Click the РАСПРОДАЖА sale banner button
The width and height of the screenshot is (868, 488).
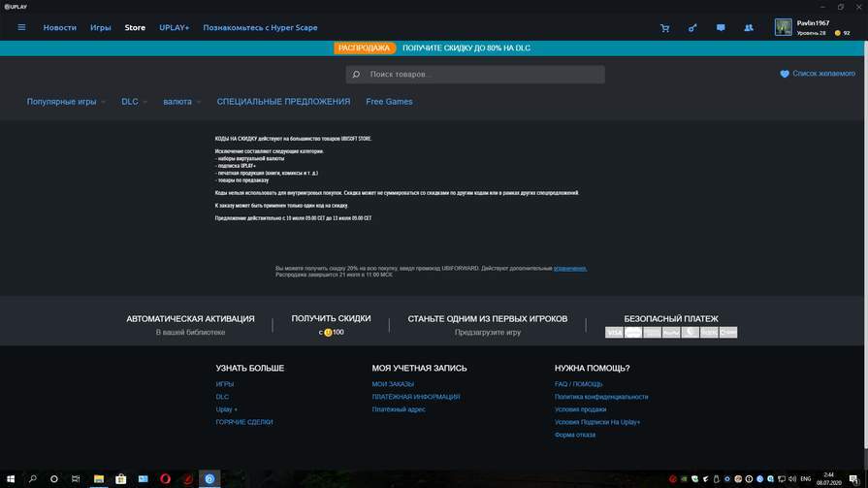point(365,48)
